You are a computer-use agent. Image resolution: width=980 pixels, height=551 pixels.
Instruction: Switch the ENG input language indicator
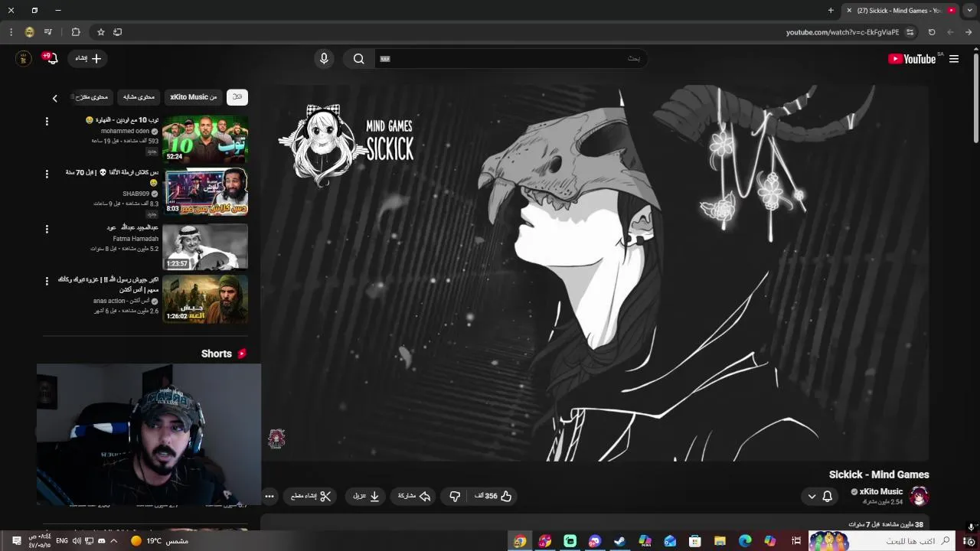click(62, 541)
